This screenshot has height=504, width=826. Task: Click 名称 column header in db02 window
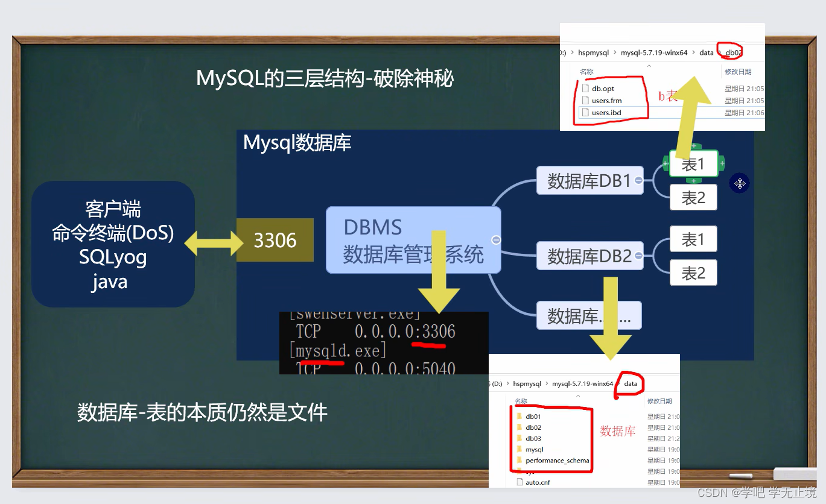[586, 72]
